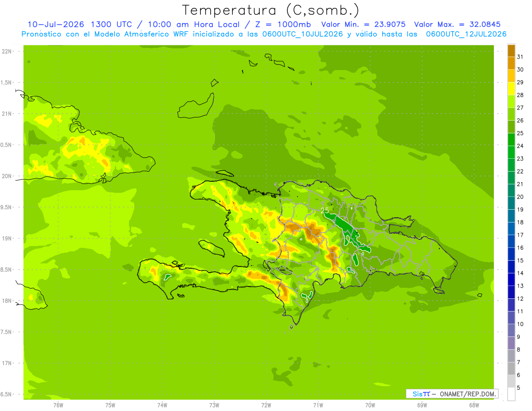Click the "70W" longitude axis label
Image resolution: width=532 pixels, height=411 pixels.
pos(370,405)
